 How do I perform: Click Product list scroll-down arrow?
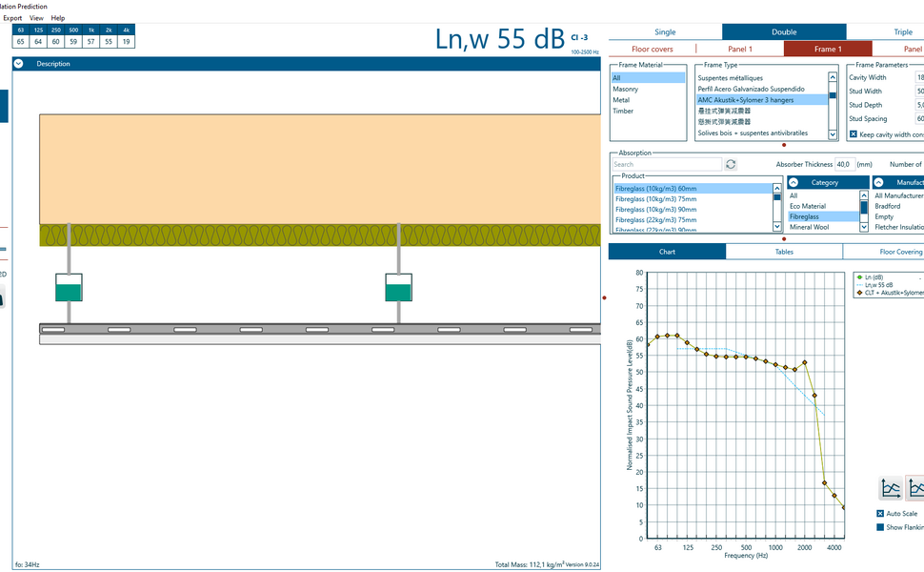777,229
